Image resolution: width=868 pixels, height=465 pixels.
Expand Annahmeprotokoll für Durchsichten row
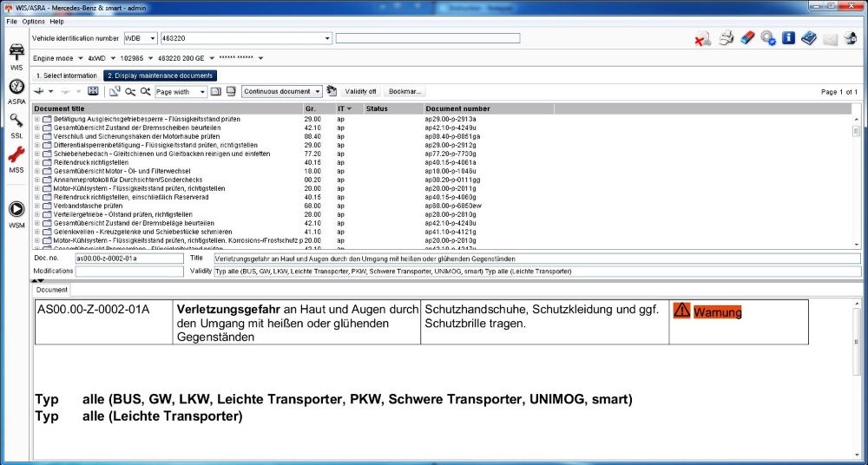coord(37,180)
